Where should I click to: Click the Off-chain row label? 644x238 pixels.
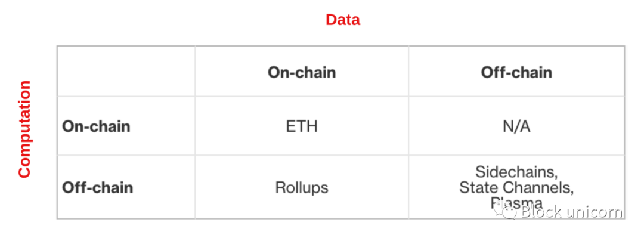98,187
